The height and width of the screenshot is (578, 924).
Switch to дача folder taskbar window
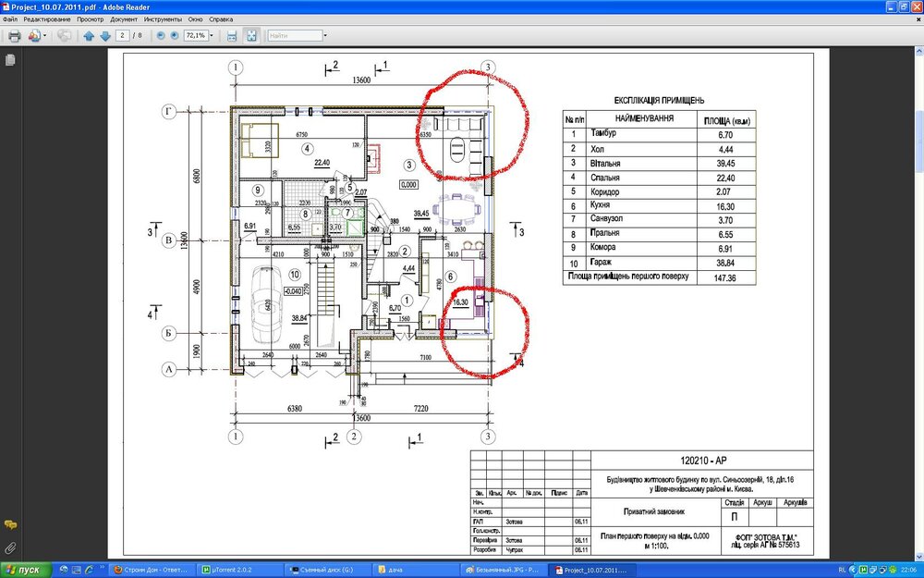click(x=414, y=570)
